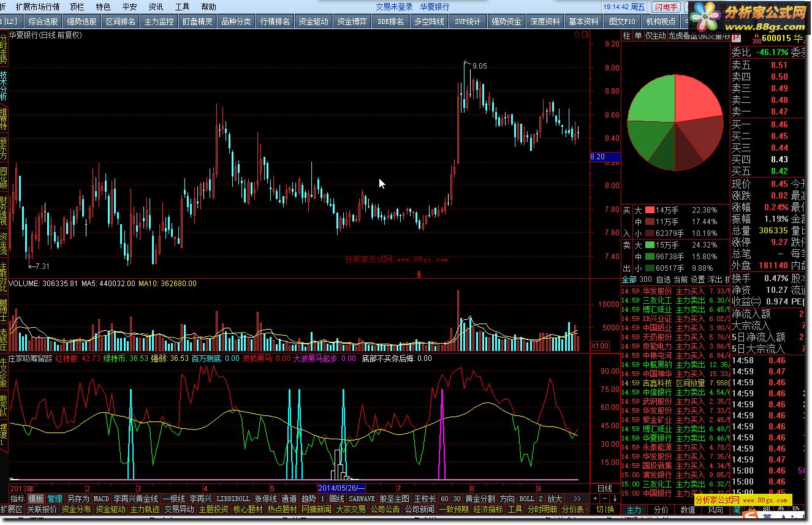The image size is (812, 525).
Task: Click the red 大 buy color swatch
Action: [x=649, y=210]
